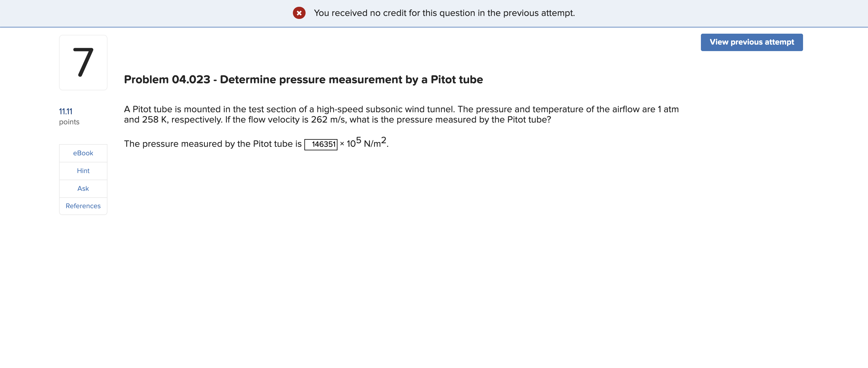
Task: Click the blue View previous attempt button top right
Action: tap(751, 42)
